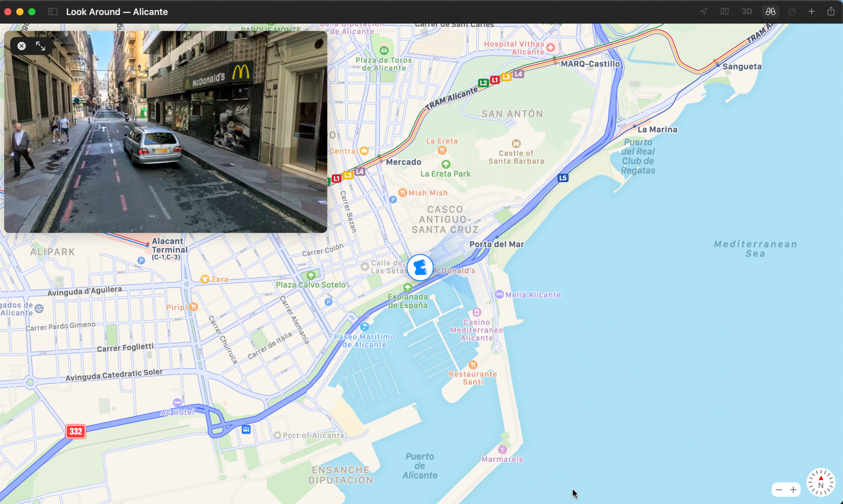Open the Share menu
Viewport: 843px width, 504px height.
click(831, 12)
